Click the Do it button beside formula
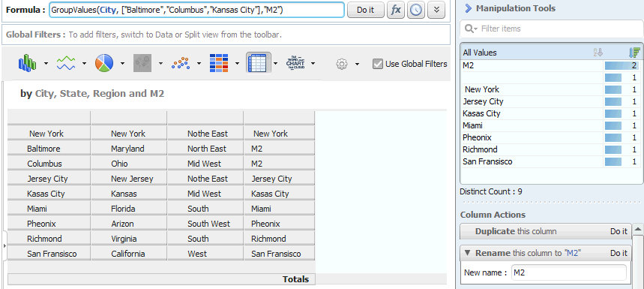The image size is (644, 289). pyautogui.click(x=366, y=10)
